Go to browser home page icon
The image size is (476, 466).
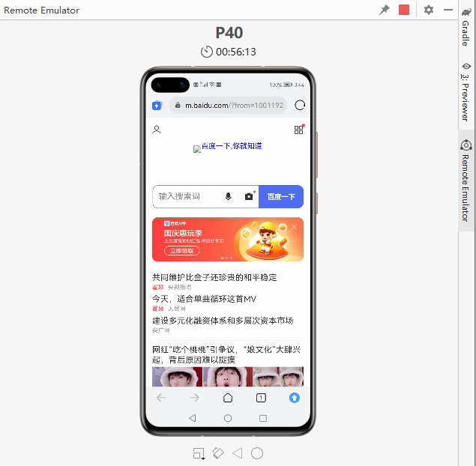pos(228,397)
